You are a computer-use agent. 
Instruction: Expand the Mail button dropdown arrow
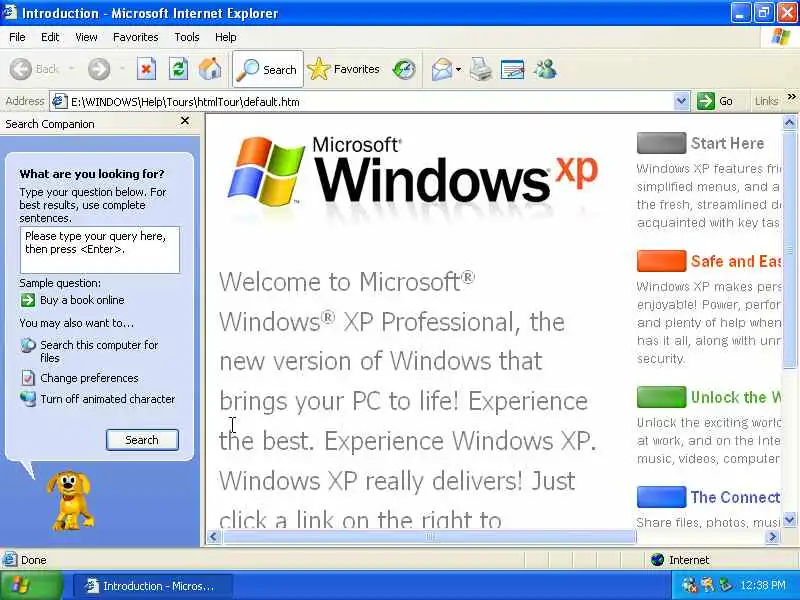coord(458,69)
